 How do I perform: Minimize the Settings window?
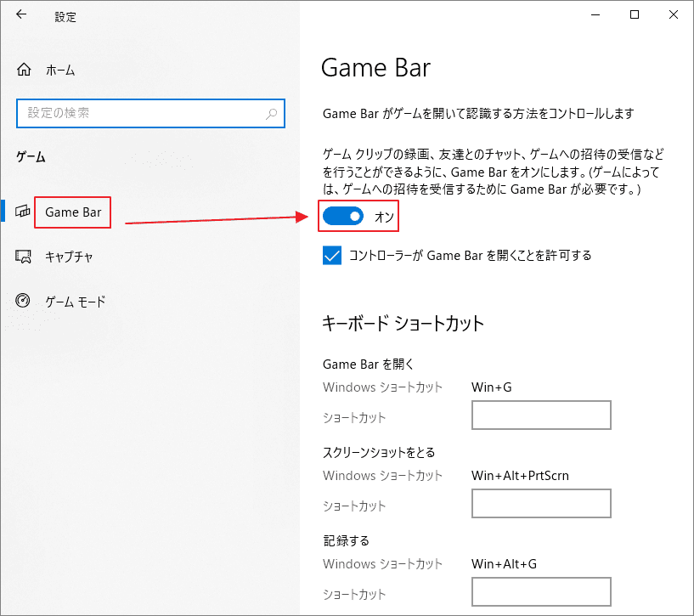[x=595, y=14]
